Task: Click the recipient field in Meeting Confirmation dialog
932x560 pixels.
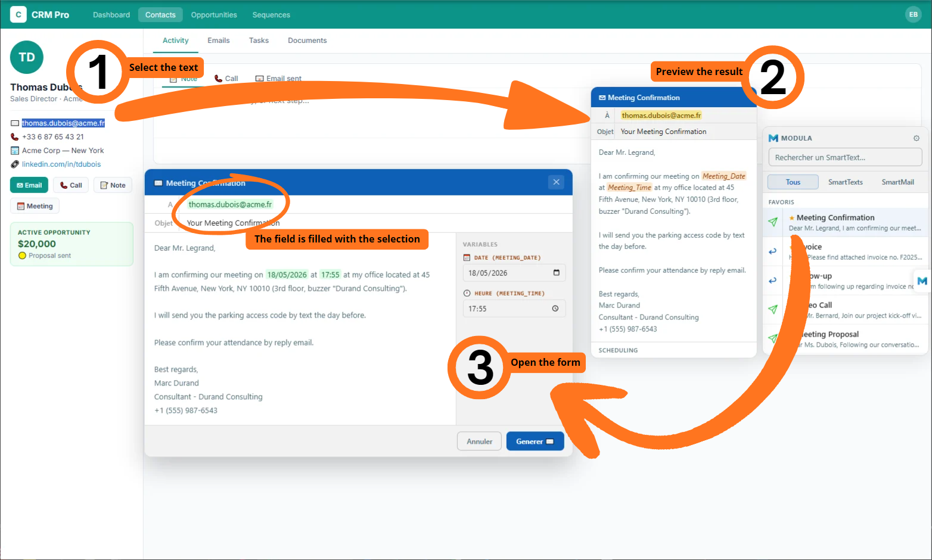Action: click(375, 204)
